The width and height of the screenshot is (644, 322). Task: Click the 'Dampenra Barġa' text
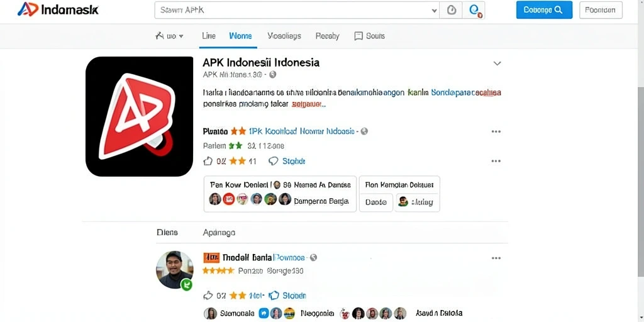pos(321,201)
